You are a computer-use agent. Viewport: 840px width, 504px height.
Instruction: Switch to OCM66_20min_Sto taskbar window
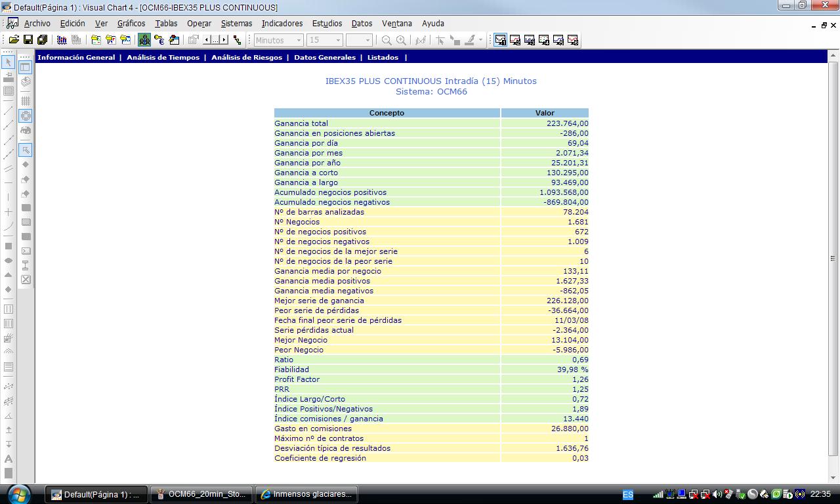point(202,494)
